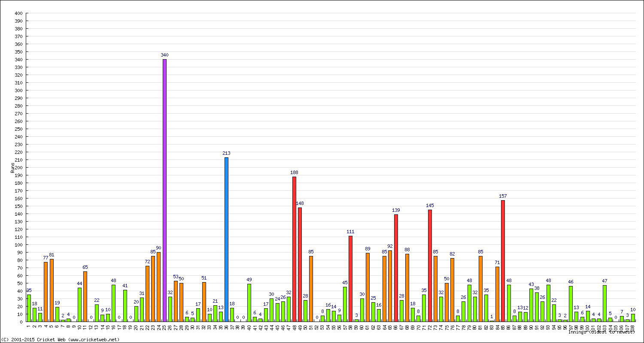Click the purple bar showing 340 runs
The height and width of the screenshot is (343, 644).
164,190
